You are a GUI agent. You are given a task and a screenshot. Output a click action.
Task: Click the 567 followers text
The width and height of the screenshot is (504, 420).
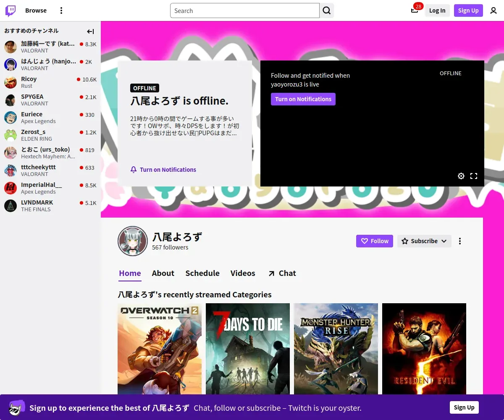tap(170, 247)
